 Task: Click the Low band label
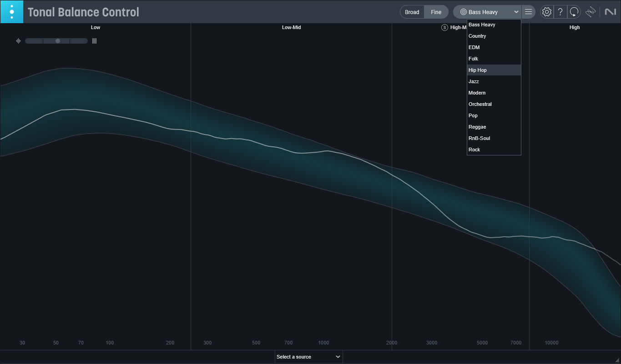[x=96, y=27]
